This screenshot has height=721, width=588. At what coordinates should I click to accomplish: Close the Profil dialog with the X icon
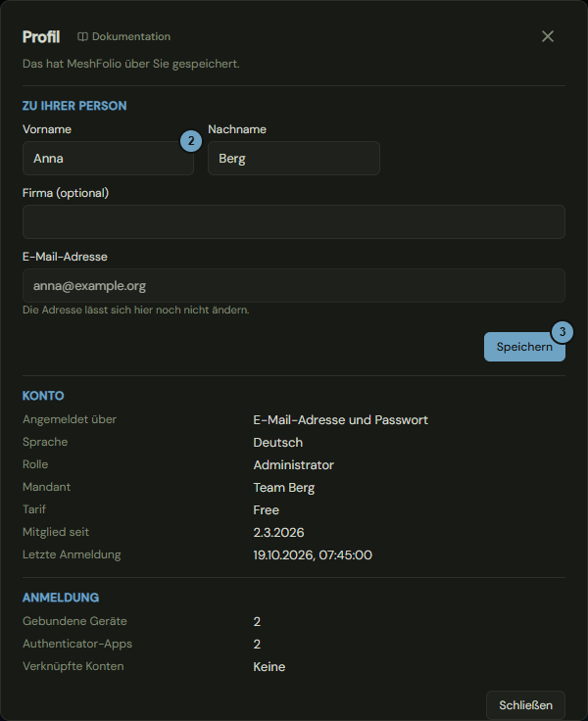click(548, 36)
